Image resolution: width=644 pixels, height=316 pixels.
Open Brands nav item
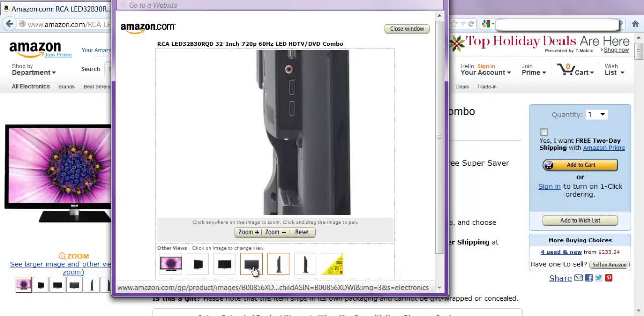pyautogui.click(x=66, y=87)
